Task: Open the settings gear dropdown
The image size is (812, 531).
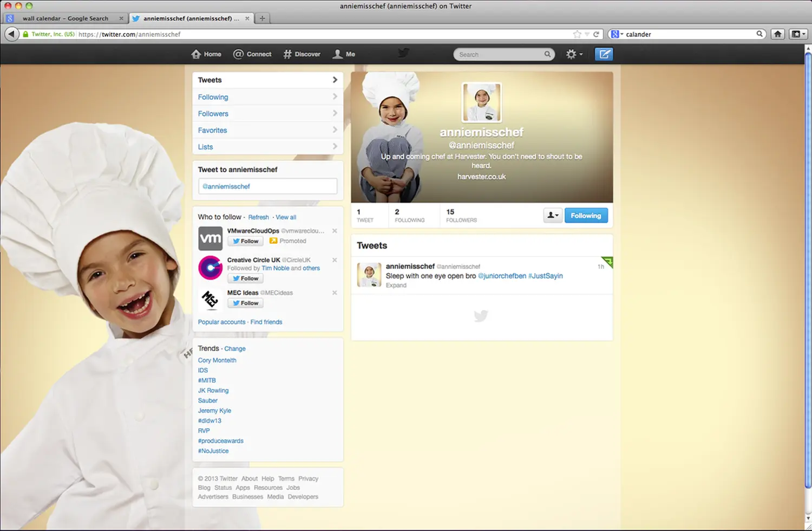Action: coord(574,54)
